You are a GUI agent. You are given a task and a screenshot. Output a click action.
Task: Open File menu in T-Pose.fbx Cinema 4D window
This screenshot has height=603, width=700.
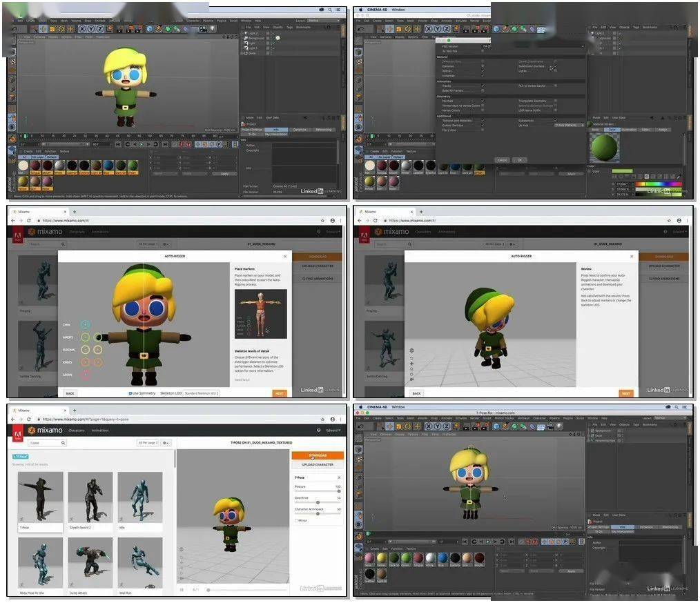(358, 418)
